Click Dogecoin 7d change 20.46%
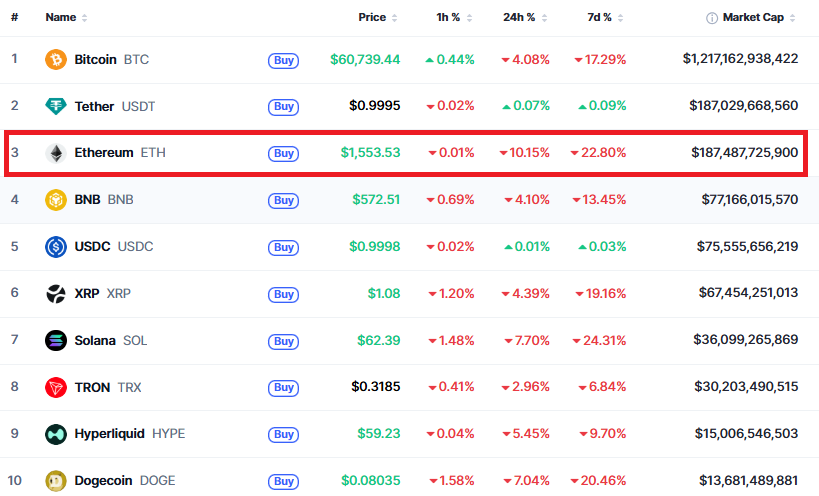The image size is (819, 496). pos(598,480)
